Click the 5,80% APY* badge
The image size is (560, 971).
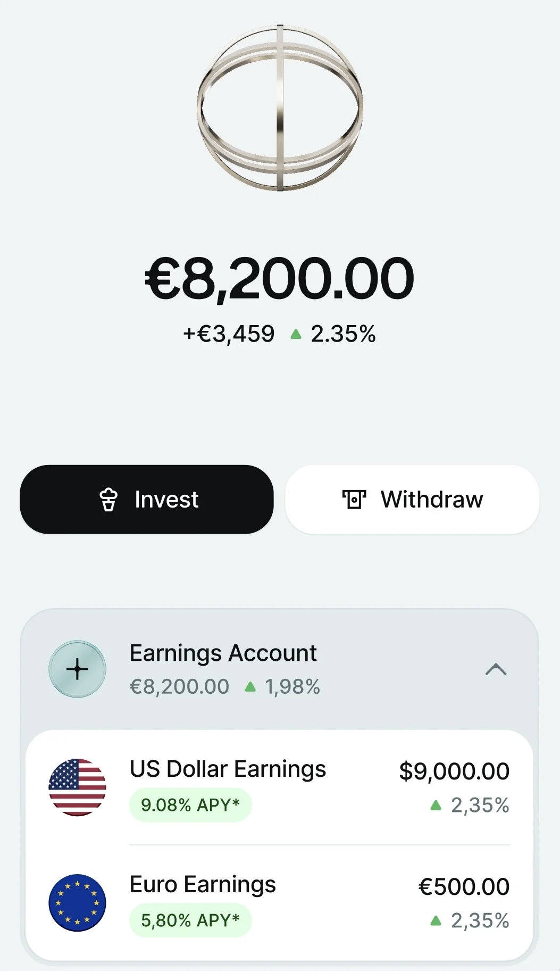pyautogui.click(x=190, y=920)
